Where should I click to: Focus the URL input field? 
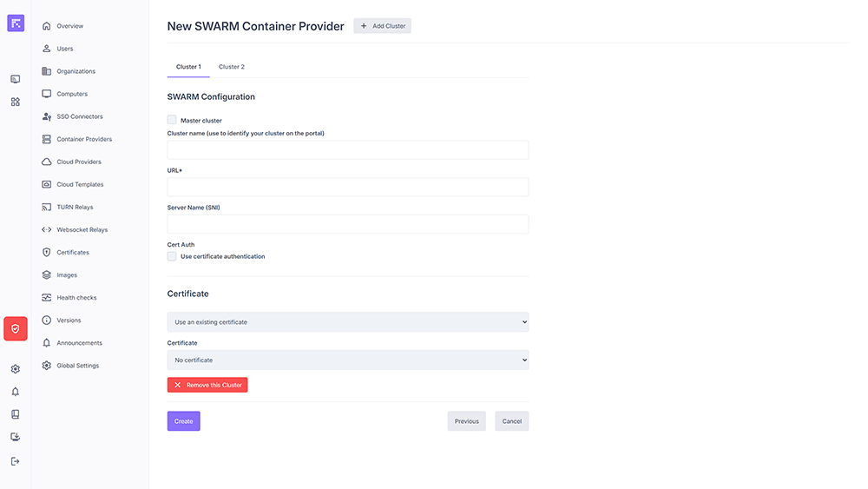(x=347, y=187)
